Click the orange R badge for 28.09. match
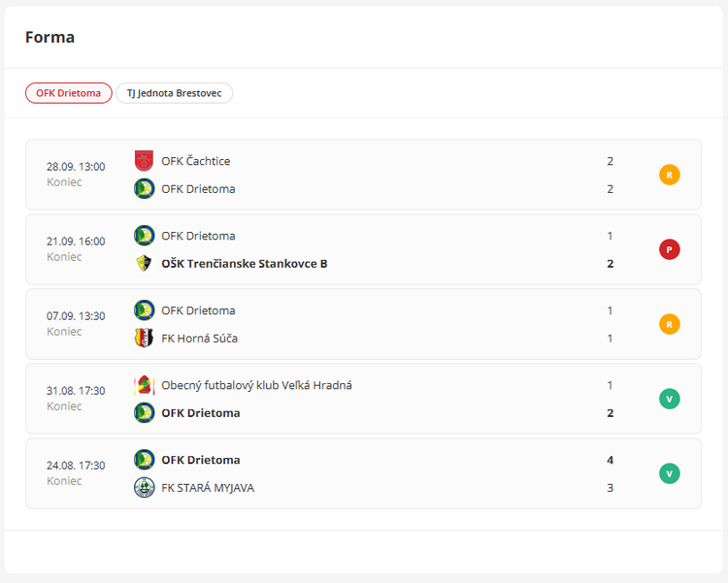Image resolution: width=728 pixels, height=583 pixels. [x=669, y=175]
